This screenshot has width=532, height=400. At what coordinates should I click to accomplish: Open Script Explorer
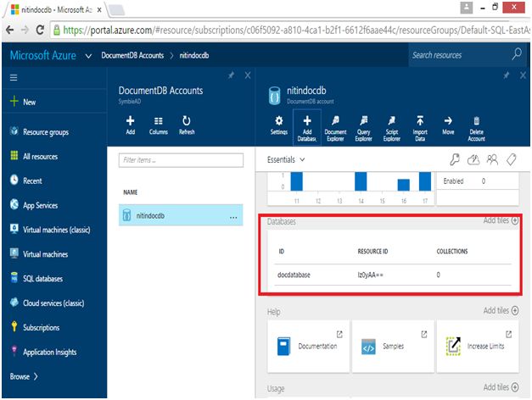[x=391, y=128]
